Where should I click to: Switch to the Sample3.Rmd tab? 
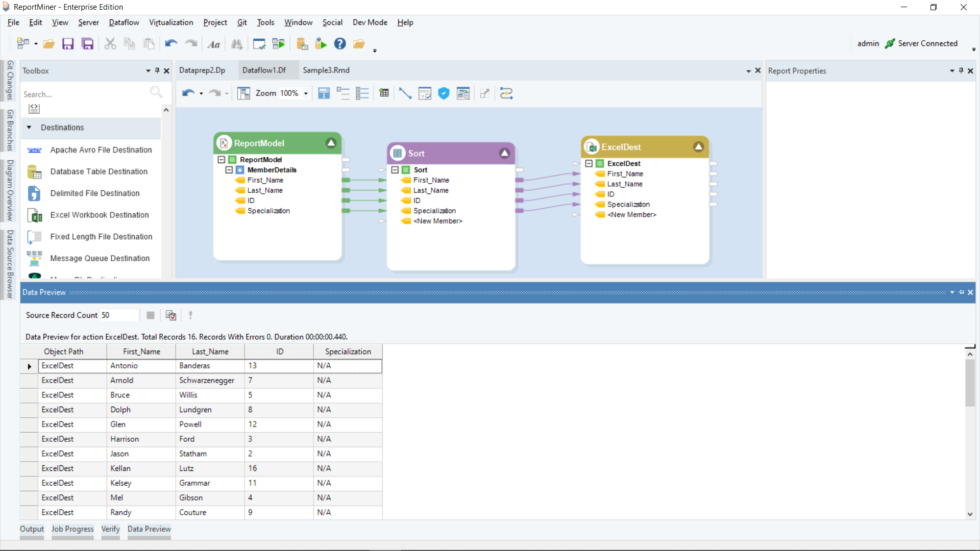(326, 70)
